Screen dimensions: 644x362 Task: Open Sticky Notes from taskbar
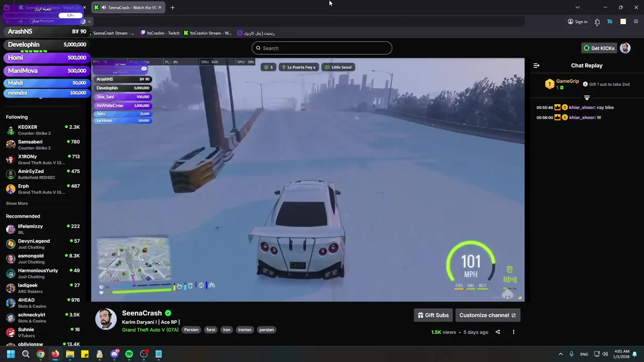(x=85, y=354)
